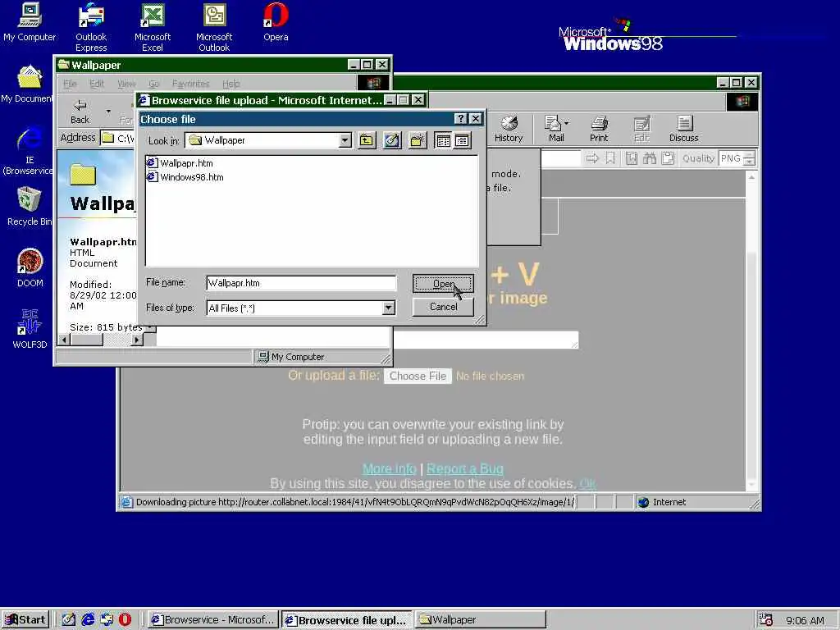
Task: Click up arrow of Browservice page scrollbar
Action: click(751, 177)
